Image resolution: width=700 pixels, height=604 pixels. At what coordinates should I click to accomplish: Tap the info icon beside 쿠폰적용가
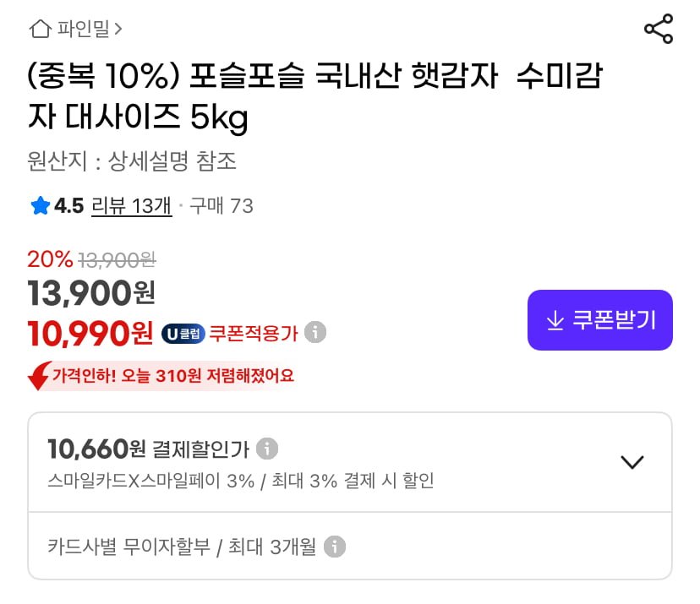315,332
